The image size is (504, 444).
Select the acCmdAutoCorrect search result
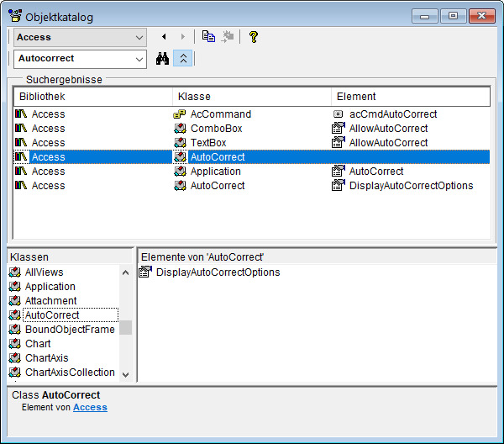click(392, 114)
